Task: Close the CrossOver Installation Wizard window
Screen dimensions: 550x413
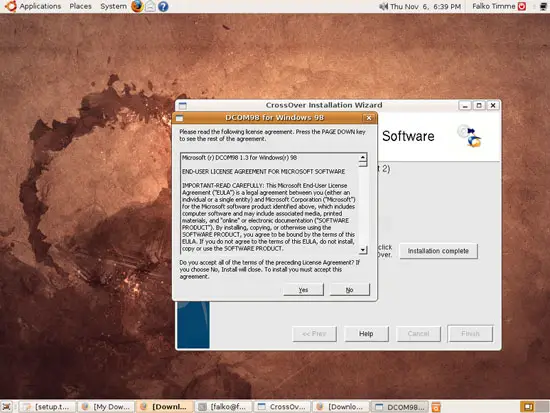Action: point(493,105)
